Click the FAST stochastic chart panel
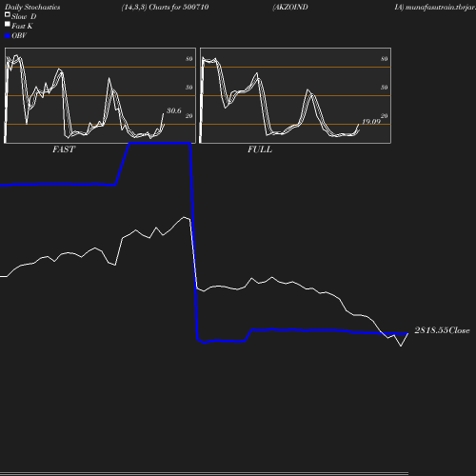The width and height of the screenshot is (476, 476). tap(100, 95)
